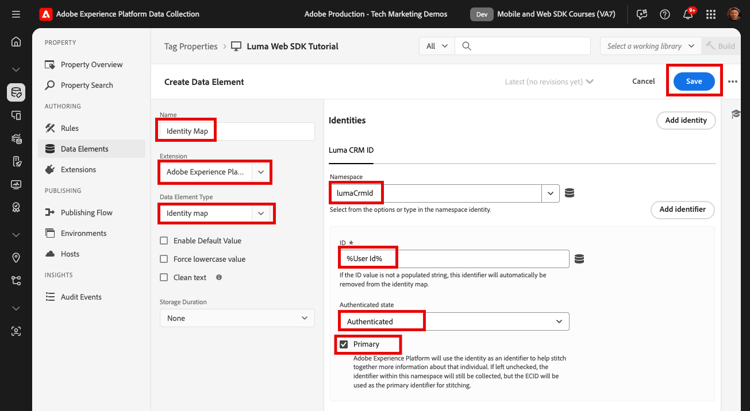Collapse the first left rail section chevron
This screenshot has height=411, width=750.
[16, 69]
